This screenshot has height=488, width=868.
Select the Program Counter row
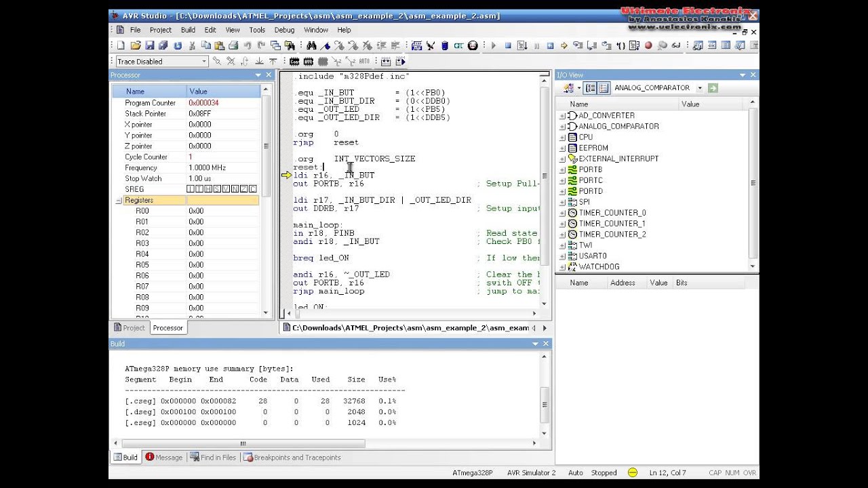click(186, 103)
